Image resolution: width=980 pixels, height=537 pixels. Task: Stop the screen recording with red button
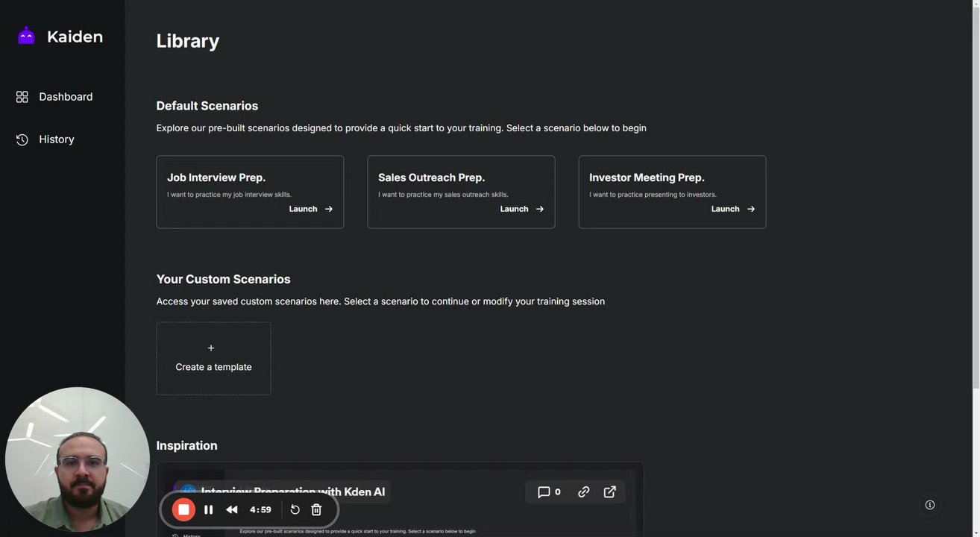tap(183, 509)
